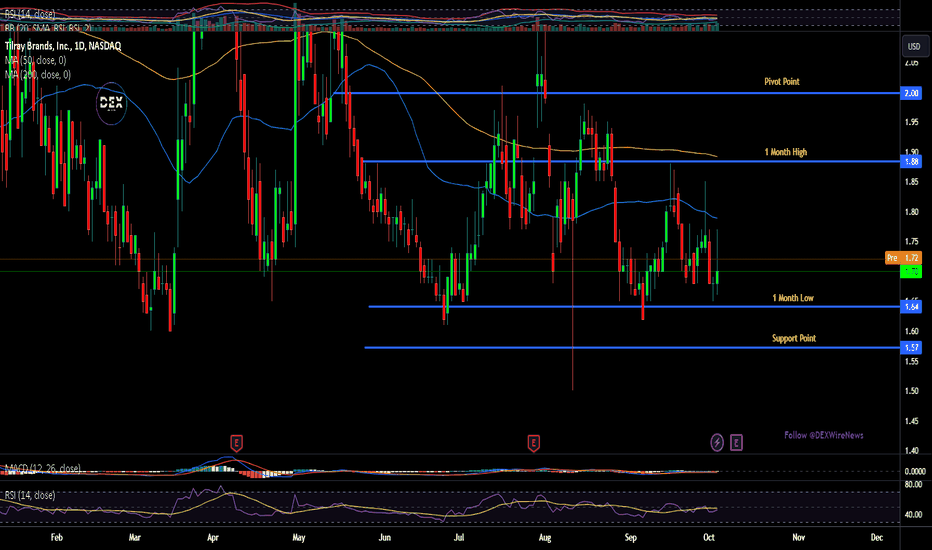Viewport: 932px width, 550px height.
Task: Click the Feb label on time axis
Action: 56,538
